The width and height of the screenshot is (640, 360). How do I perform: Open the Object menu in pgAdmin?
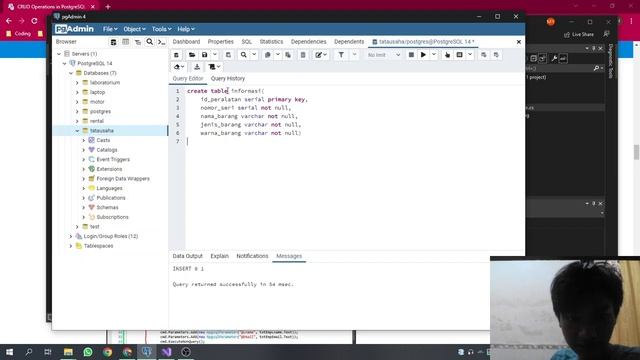pyautogui.click(x=134, y=29)
